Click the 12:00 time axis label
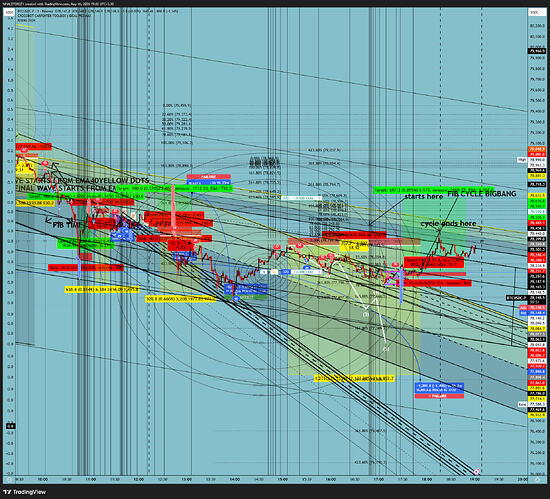Viewport: 550px width, 499px height. point(139,479)
